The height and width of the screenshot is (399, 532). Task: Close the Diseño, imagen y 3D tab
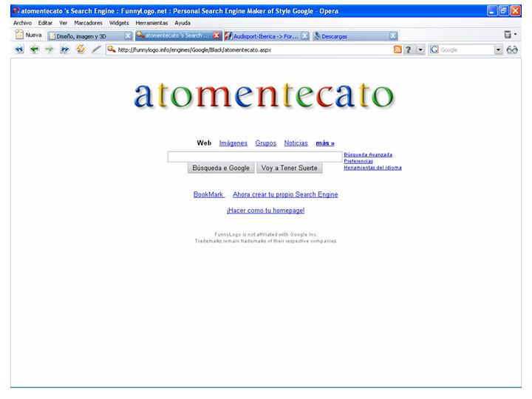click(128, 35)
